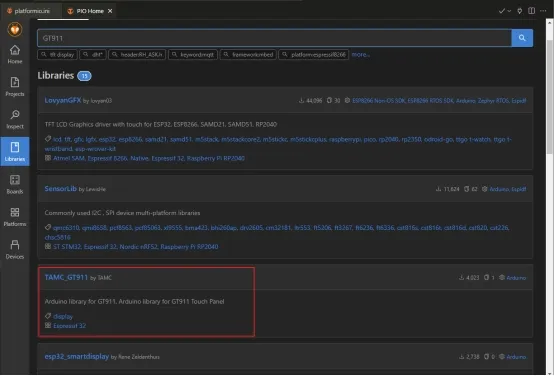Open the Inspect sidebar section
This screenshot has width=554, height=376.
tap(15, 119)
